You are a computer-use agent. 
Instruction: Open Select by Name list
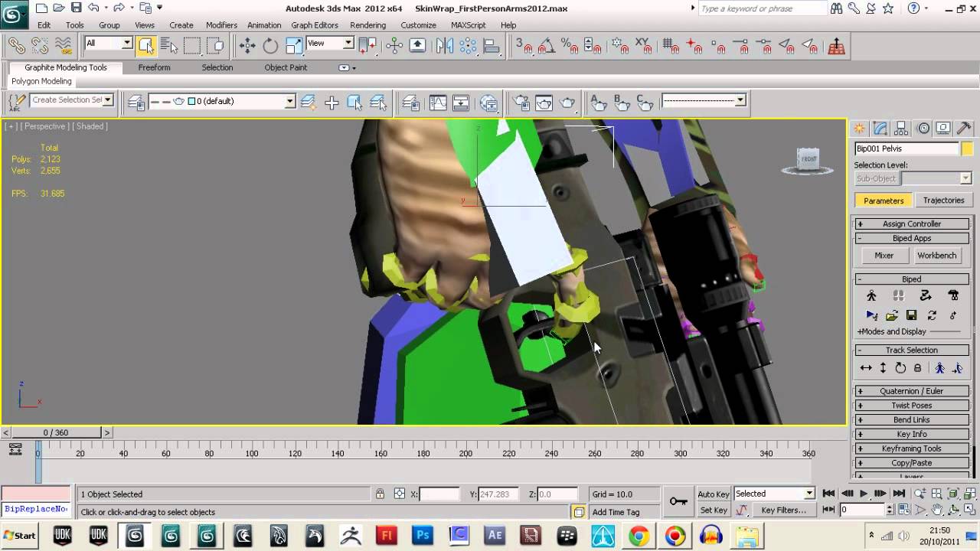click(169, 46)
